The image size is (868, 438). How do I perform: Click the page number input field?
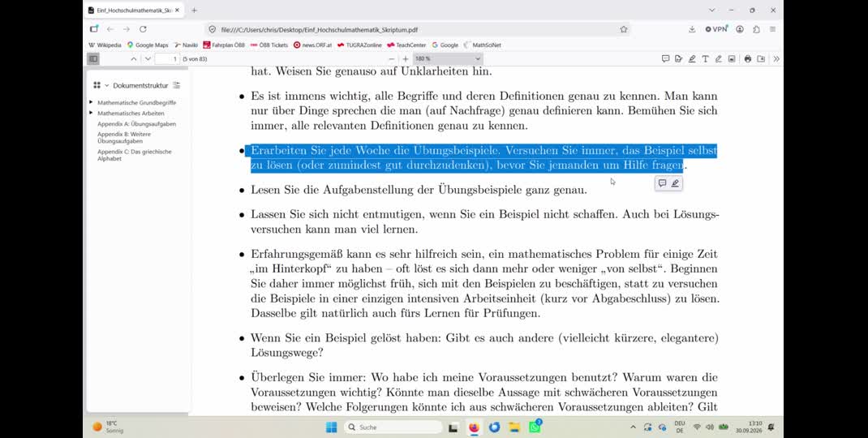coord(166,58)
